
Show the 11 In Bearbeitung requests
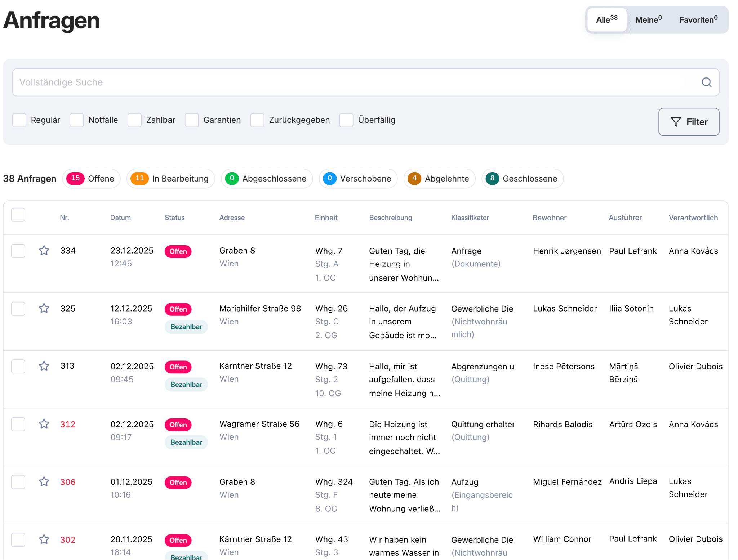pyautogui.click(x=170, y=179)
